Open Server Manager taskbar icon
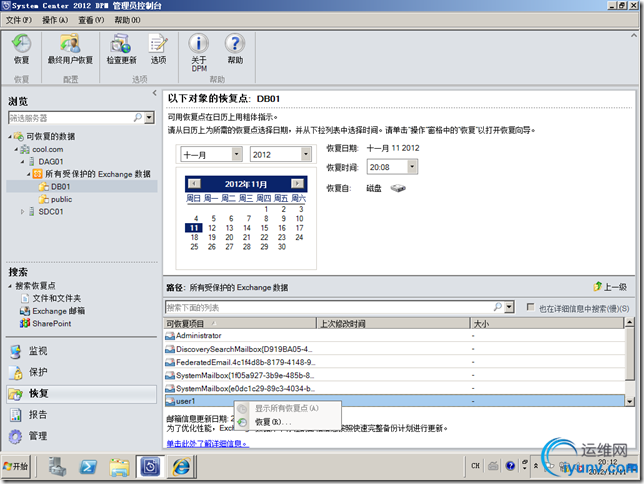This screenshot has height=484, width=644. 57,467
